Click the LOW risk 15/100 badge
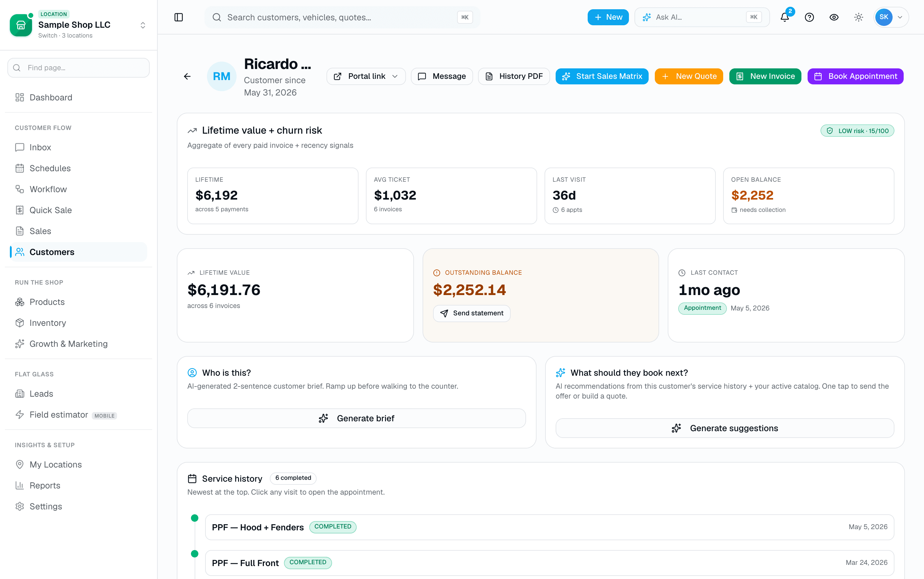This screenshot has width=924, height=579. [x=857, y=131]
